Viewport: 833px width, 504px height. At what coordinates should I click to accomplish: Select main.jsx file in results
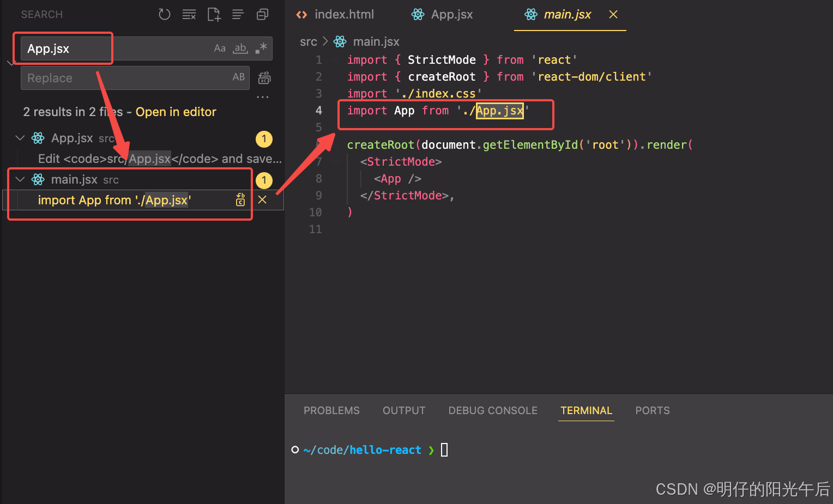74,179
